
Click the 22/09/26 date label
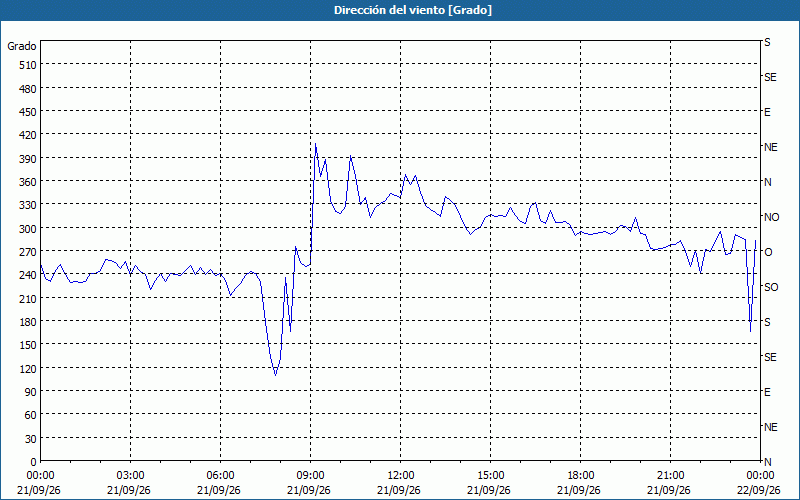coord(760,490)
